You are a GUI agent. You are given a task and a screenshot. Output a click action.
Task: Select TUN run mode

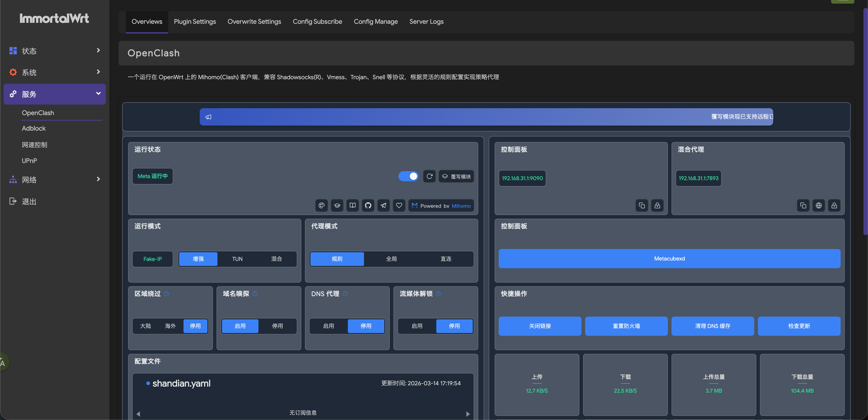(x=237, y=259)
